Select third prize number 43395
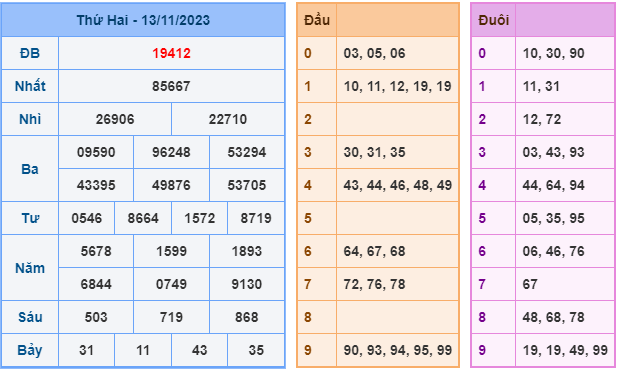 pyautogui.click(x=96, y=185)
